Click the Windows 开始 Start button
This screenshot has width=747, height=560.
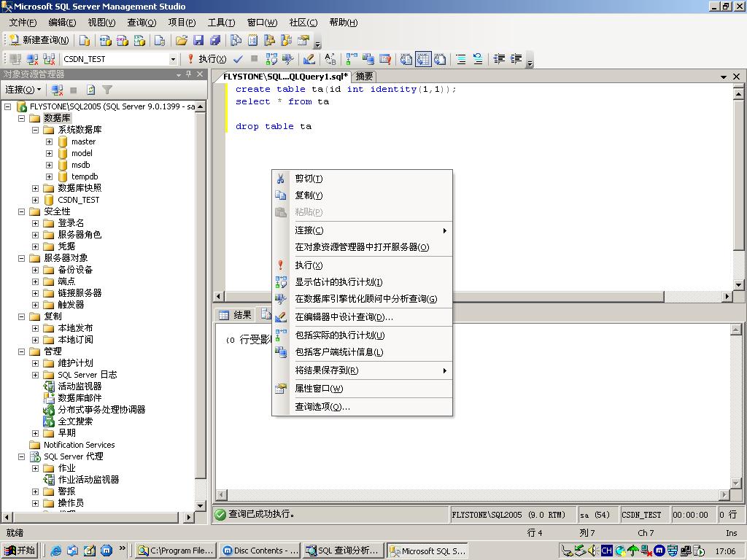click(20, 551)
